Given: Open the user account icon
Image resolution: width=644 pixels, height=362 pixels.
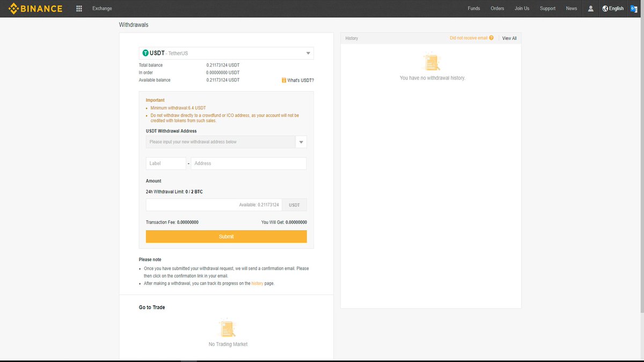Looking at the screenshot, I should click(591, 9).
